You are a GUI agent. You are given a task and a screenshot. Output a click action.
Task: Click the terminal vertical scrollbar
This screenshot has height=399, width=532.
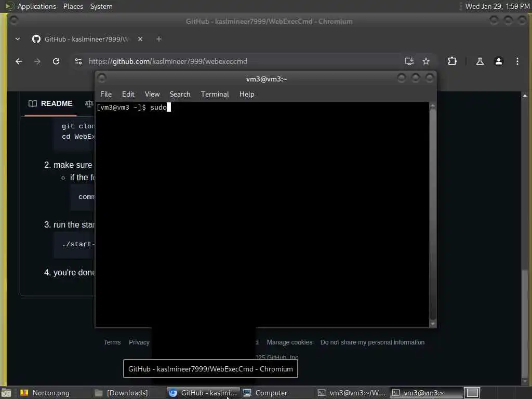tap(433, 215)
